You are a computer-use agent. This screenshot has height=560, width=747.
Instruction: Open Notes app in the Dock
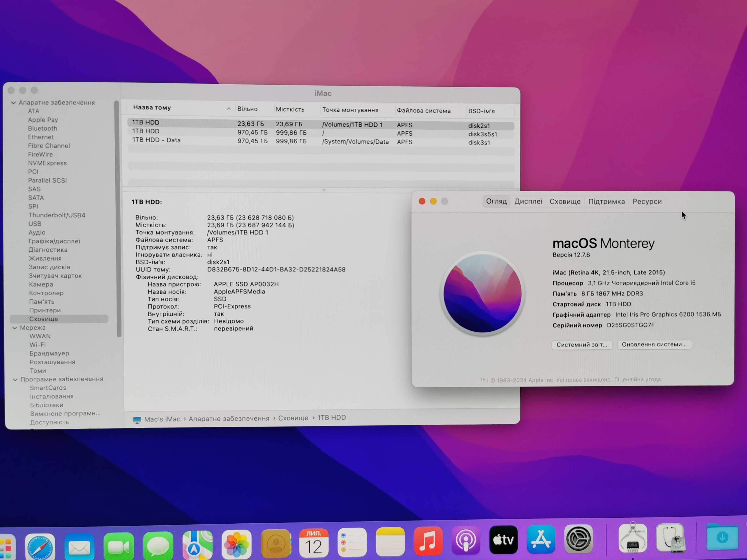(390, 541)
